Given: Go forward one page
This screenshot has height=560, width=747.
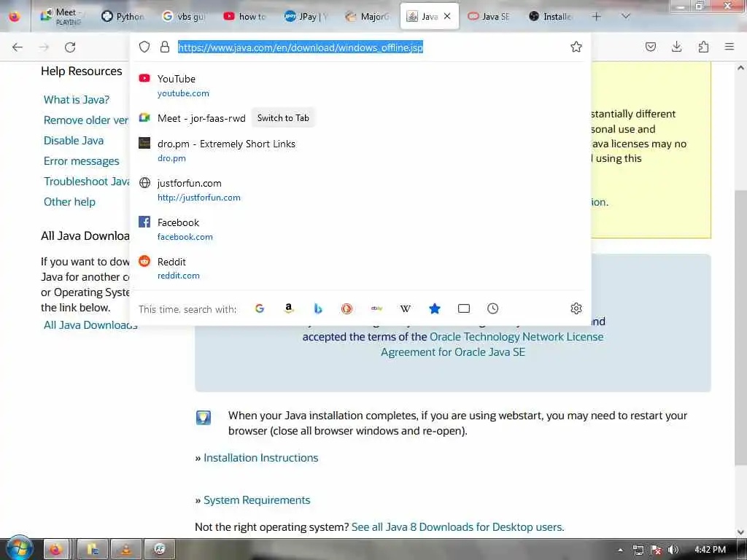Looking at the screenshot, I should [44, 47].
